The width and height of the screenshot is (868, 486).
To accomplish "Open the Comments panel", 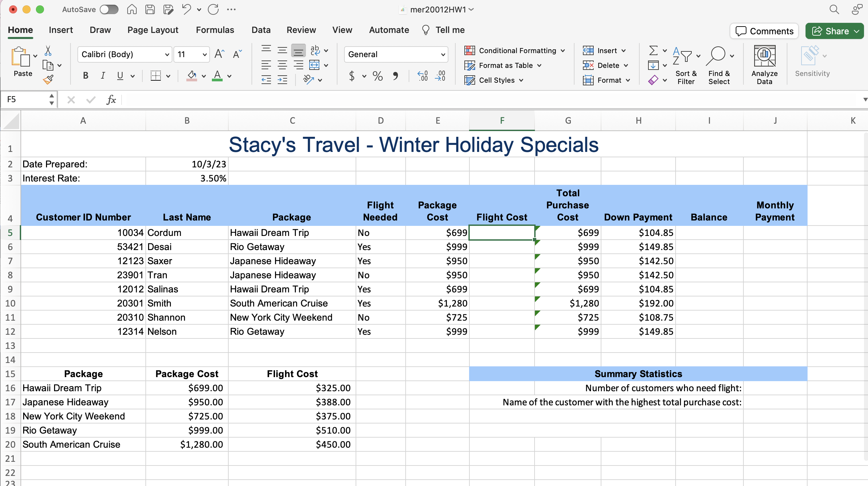I will tap(764, 31).
